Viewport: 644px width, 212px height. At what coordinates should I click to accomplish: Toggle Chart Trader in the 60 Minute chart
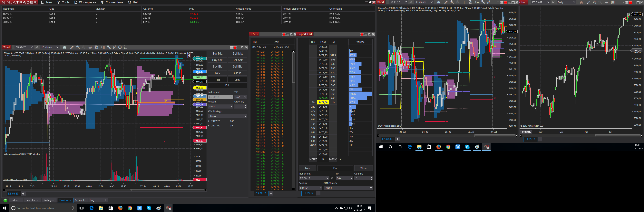pyautogui.click(x=477, y=2)
